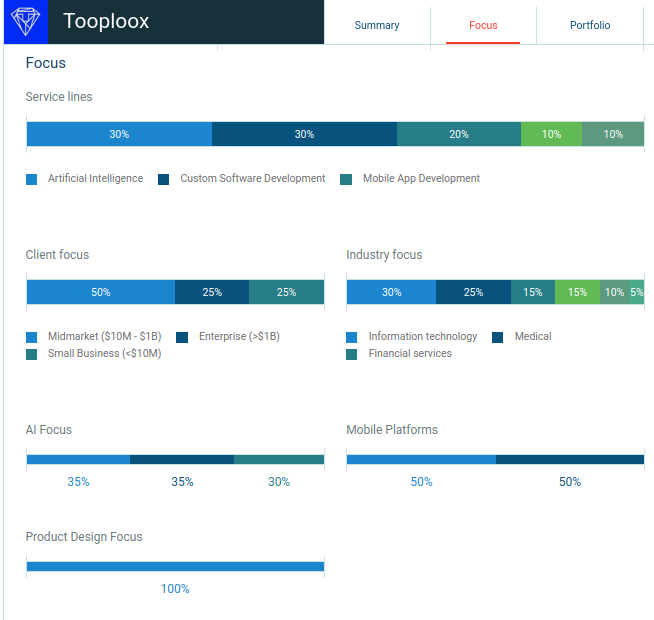Click the 'Custom Software Development' legend label
654x620 pixels.
(x=253, y=178)
